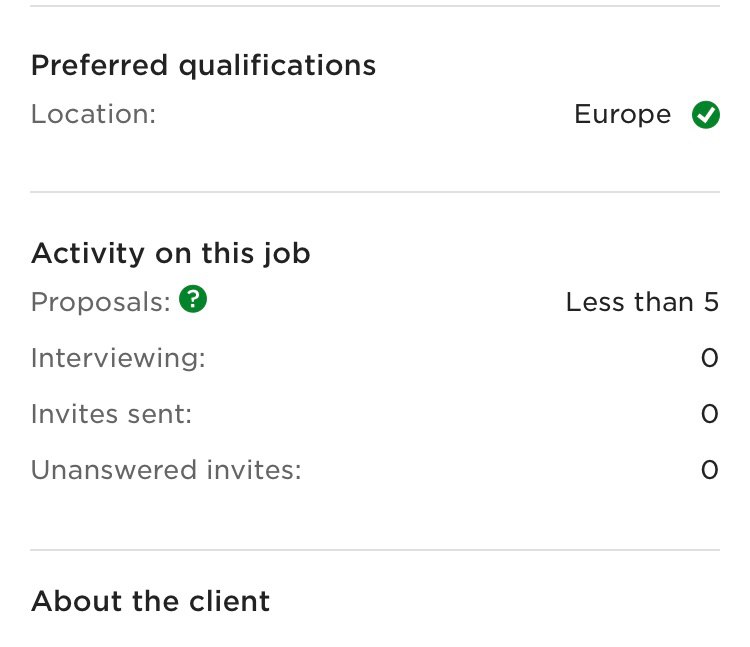The width and height of the screenshot is (750, 647).
Task: Select the Activity on this job heading
Action: pyautogui.click(x=171, y=253)
